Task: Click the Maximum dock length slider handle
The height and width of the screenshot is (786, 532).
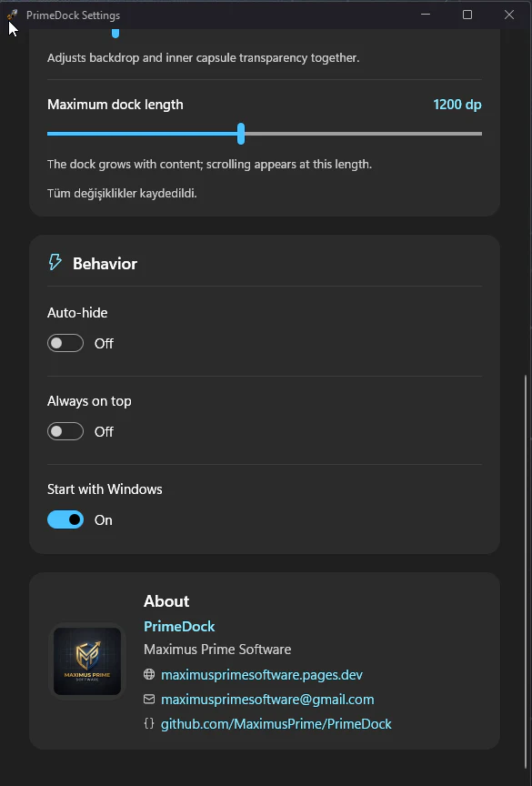Action: tap(241, 134)
